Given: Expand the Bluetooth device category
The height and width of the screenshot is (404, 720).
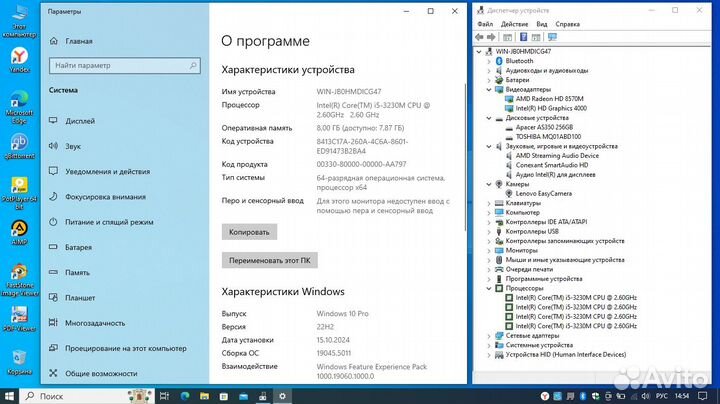Looking at the screenshot, I should [x=489, y=61].
